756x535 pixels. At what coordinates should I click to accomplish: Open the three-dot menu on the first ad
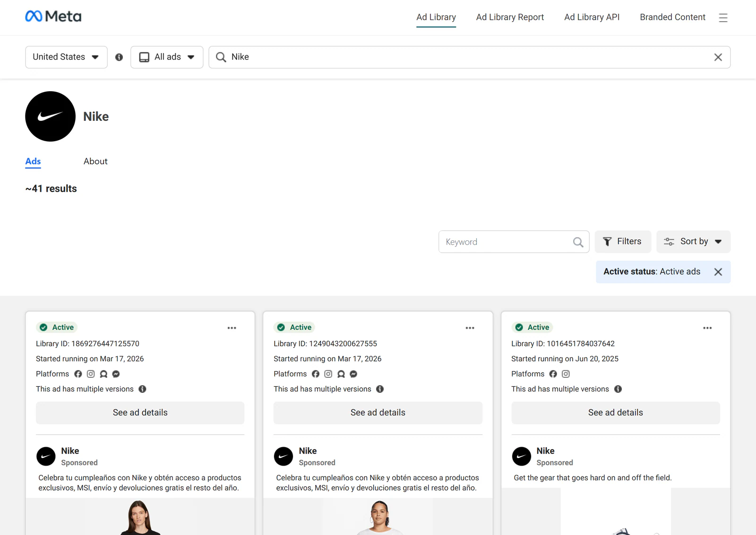click(x=232, y=328)
